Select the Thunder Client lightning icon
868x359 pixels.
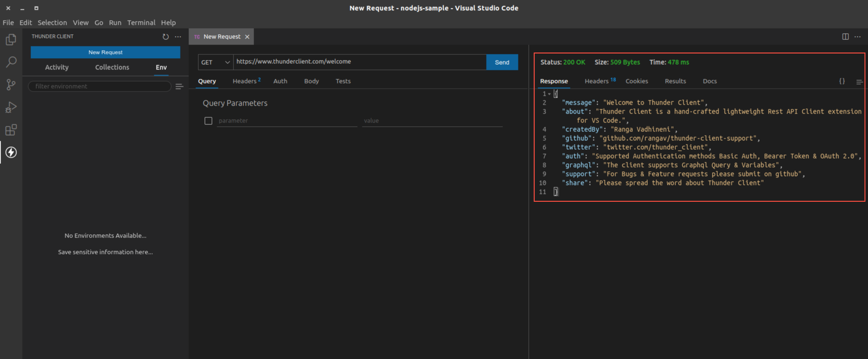[11, 152]
